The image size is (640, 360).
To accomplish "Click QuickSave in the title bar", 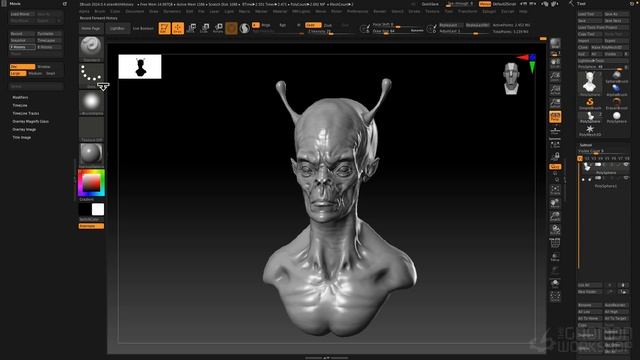I will click(x=430, y=4).
